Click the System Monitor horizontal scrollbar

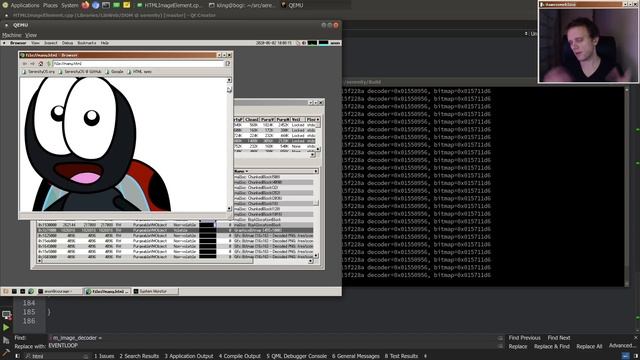174,260
